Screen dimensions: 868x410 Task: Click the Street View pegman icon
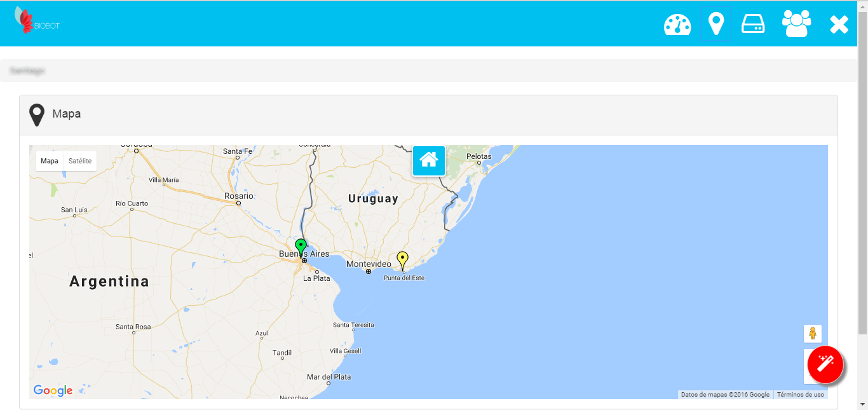pos(812,334)
